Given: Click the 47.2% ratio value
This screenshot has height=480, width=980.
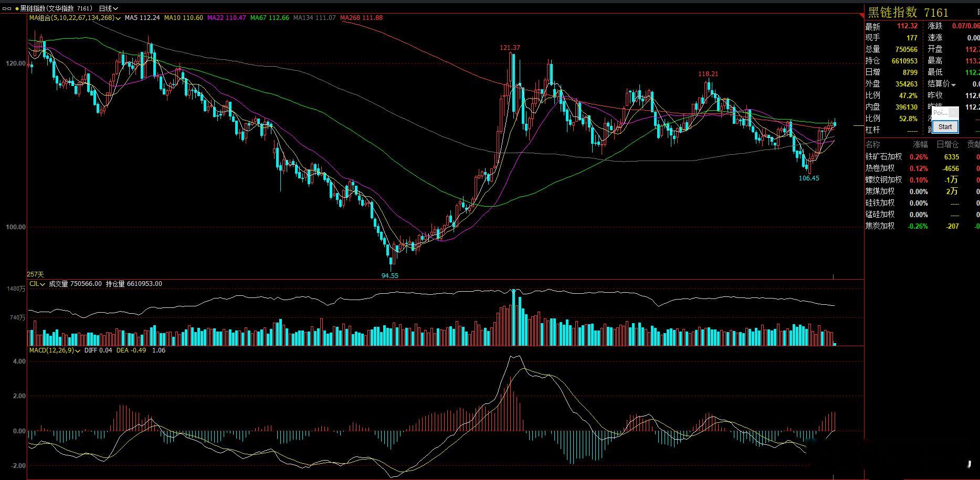Looking at the screenshot, I should [x=908, y=95].
